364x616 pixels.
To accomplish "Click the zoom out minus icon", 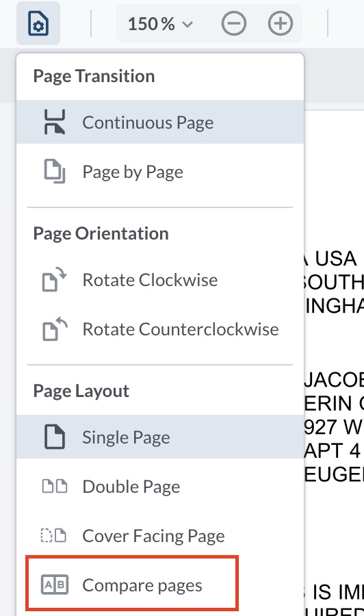I will (233, 23).
